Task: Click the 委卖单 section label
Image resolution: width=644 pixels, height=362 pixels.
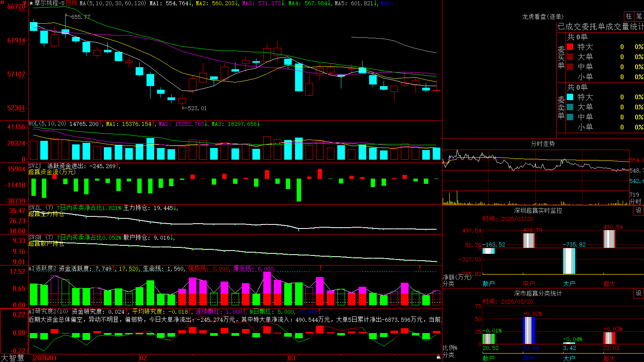Action: (x=561, y=108)
